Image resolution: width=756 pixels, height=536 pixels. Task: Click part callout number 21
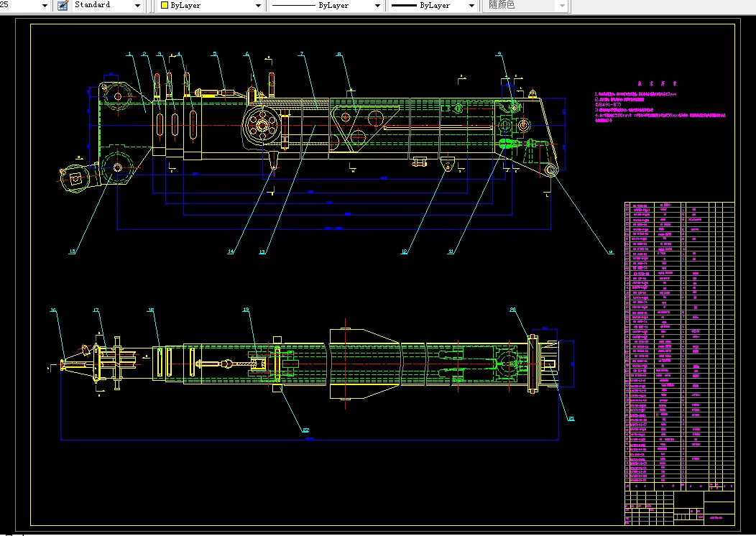pos(571,418)
